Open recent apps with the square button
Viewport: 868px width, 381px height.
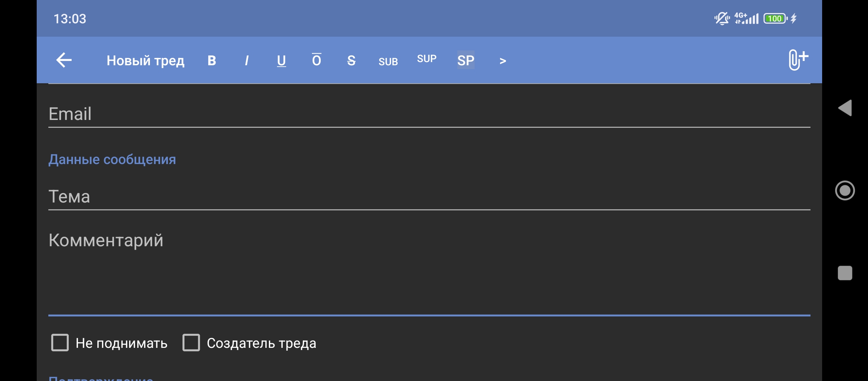[845, 273]
